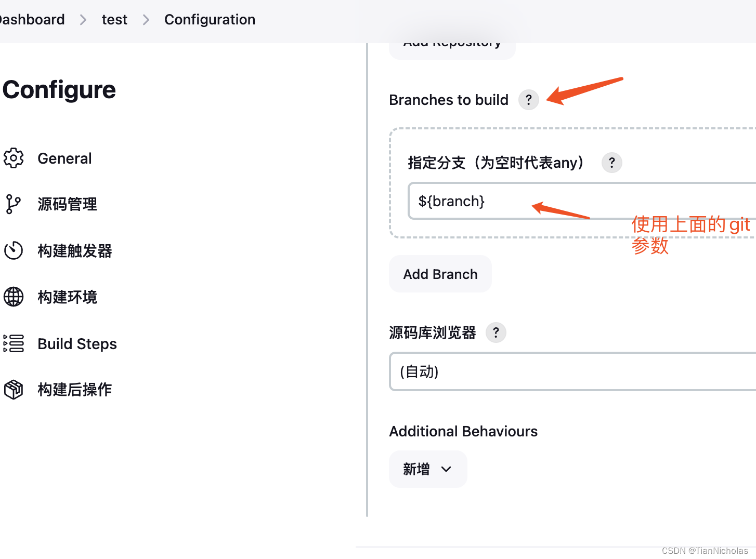
Task: Open help for 源码库浏览器
Action: (496, 332)
